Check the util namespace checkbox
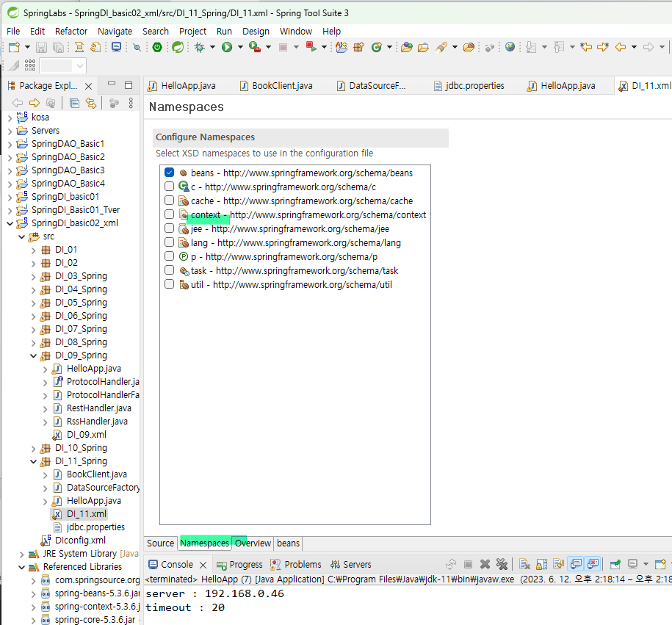Viewport: 672px width, 625px height. pyautogui.click(x=170, y=284)
